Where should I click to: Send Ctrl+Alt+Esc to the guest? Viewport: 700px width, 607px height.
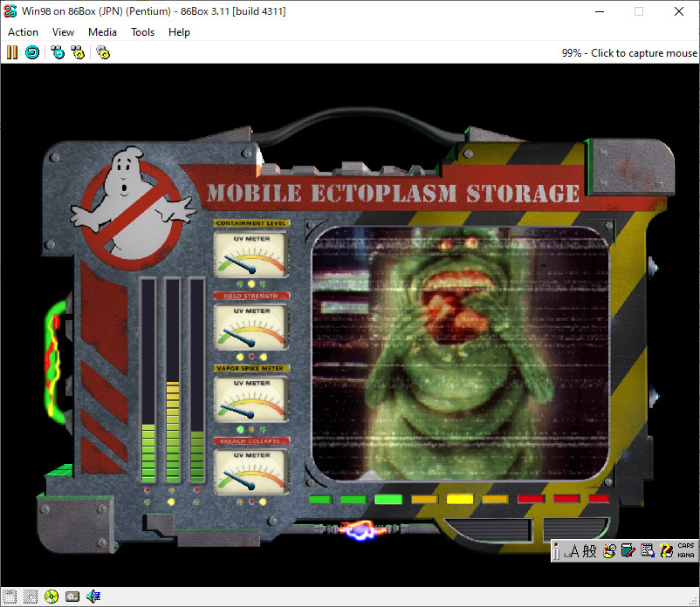pyautogui.click(x=78, y=52)
